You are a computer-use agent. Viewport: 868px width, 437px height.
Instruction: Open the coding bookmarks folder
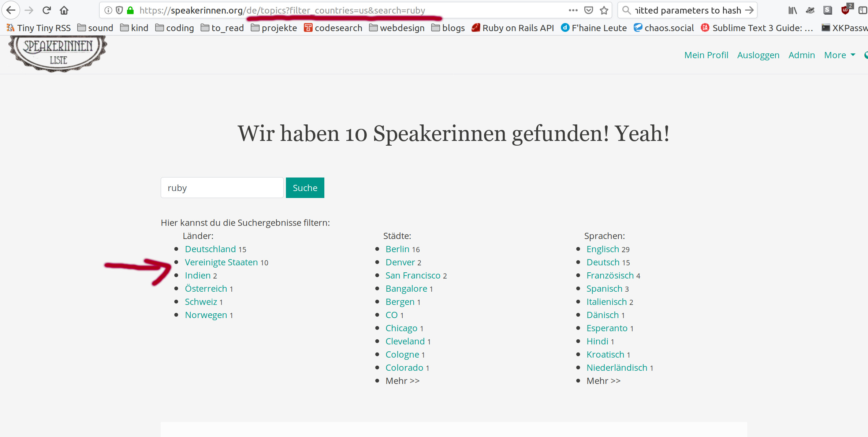point(175,28)
